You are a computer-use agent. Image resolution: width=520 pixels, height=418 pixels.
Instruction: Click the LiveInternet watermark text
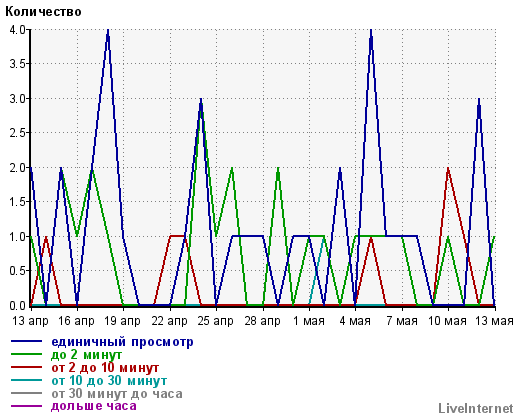[x=476, y=408]
